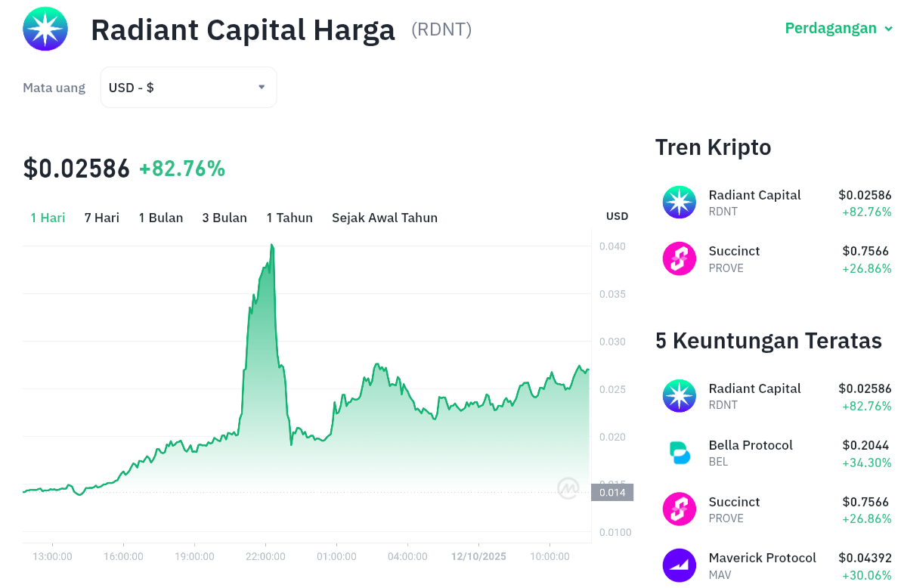Image resolution: width=901 pixels, height=588 pixels.
Task: Select the Maverick Protocol MAV icon
Action: click(679, 565)
